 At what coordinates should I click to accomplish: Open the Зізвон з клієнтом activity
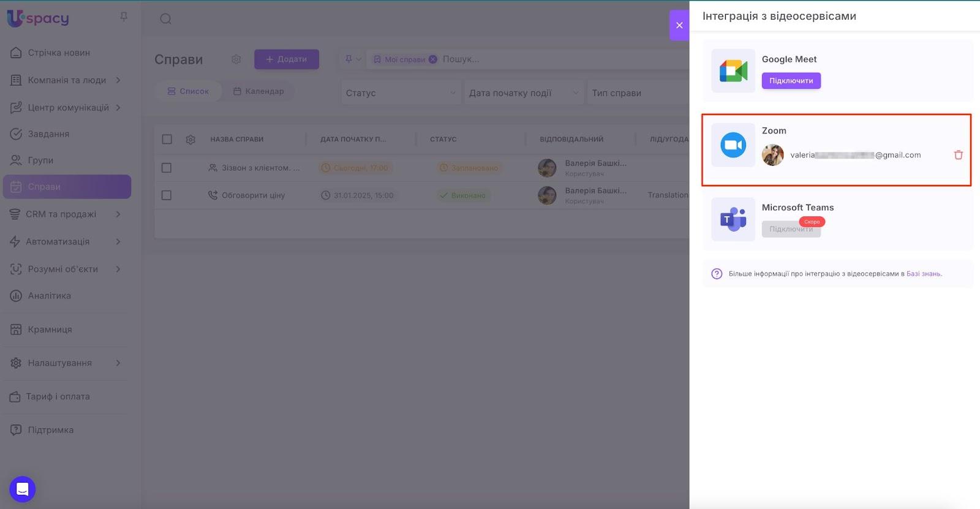coord(261,168)
